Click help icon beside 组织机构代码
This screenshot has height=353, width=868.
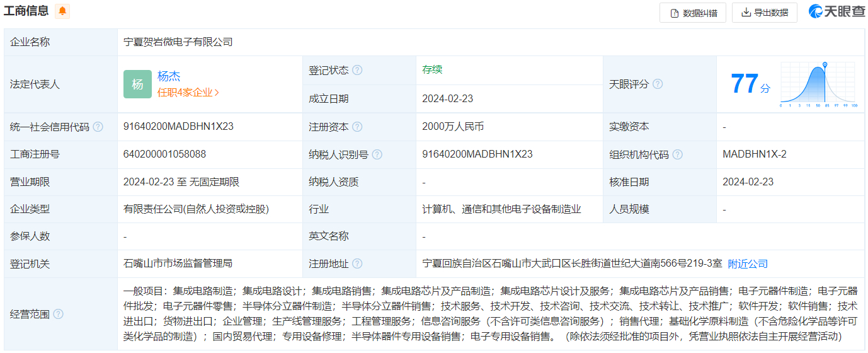[x=677, y=154]
